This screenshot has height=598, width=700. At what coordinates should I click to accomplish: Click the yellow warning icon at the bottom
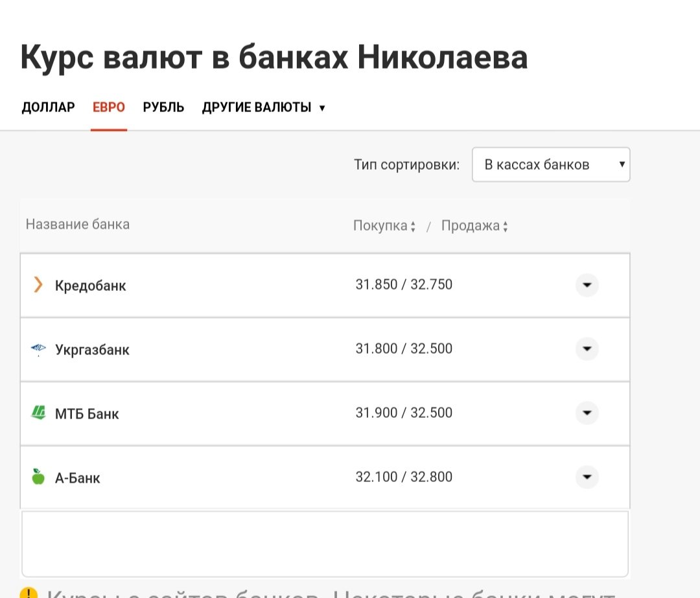point(29,593)
